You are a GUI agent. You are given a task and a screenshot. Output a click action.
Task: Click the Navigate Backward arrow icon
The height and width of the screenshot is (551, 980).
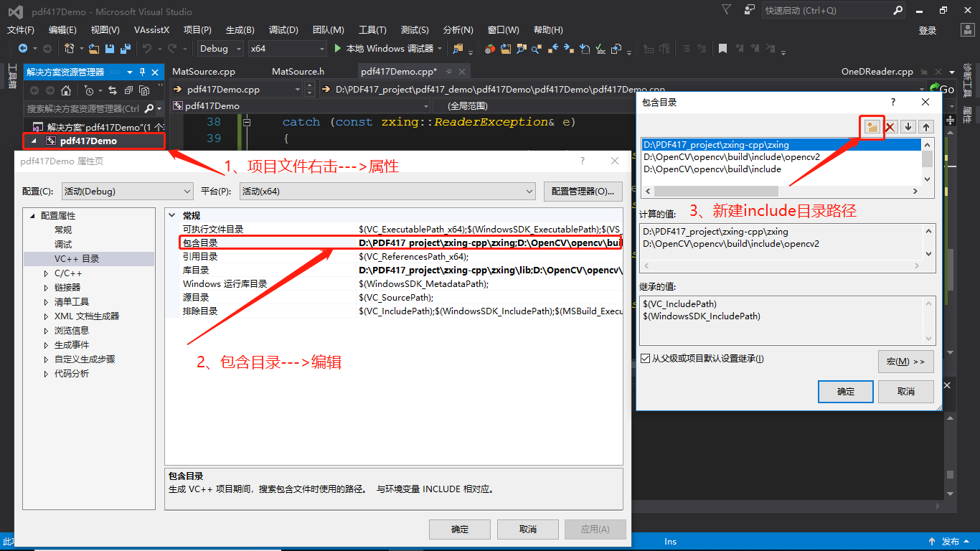[24, 49]
